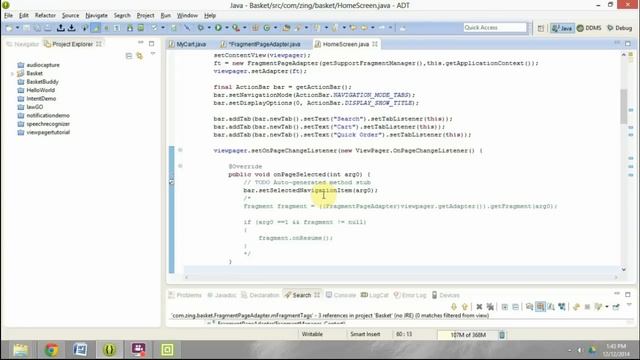Select the Java perspective button

(562, 28)
